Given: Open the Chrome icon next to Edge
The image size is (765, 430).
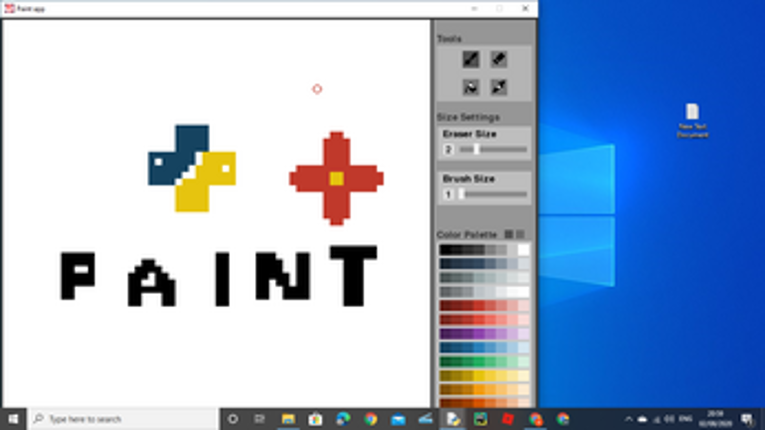Looking at the screenshot, I should pyautogui.click(x=370, y=419).
